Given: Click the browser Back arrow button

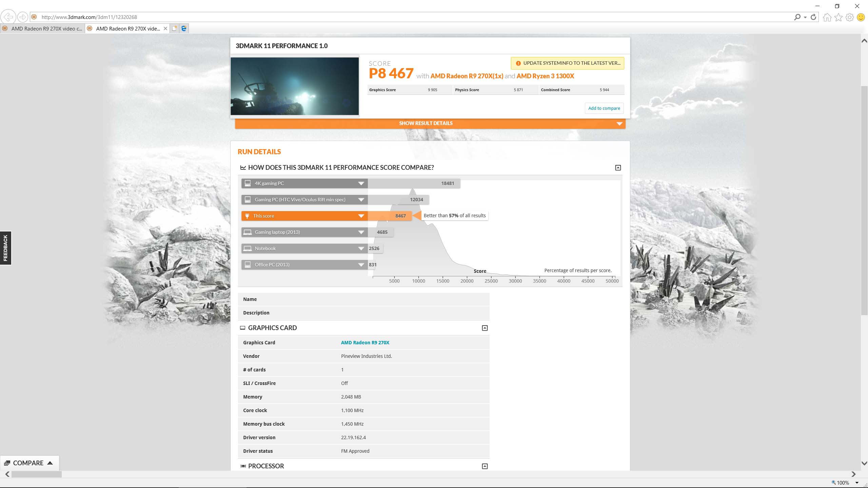Looking at the screenshot, I should coord(8,17).
